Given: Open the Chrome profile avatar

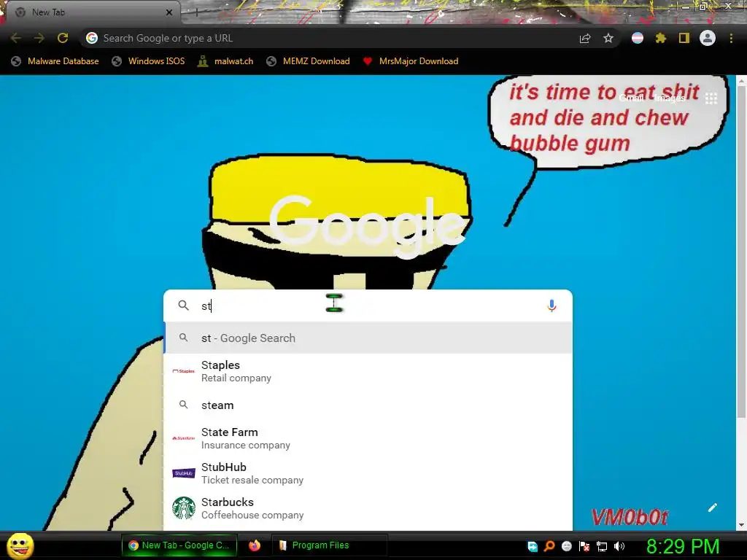Looking at the screenshot, I should (708, 38).
